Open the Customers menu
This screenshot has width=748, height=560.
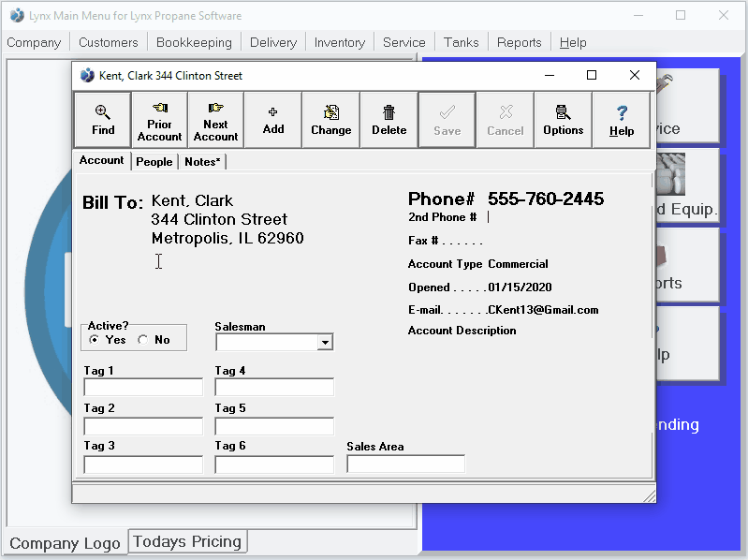[109, 42]
